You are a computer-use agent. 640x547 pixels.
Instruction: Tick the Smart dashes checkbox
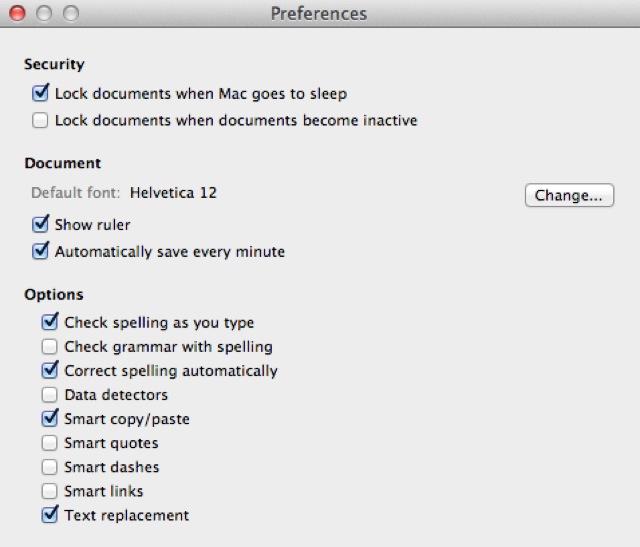point(50,467)
